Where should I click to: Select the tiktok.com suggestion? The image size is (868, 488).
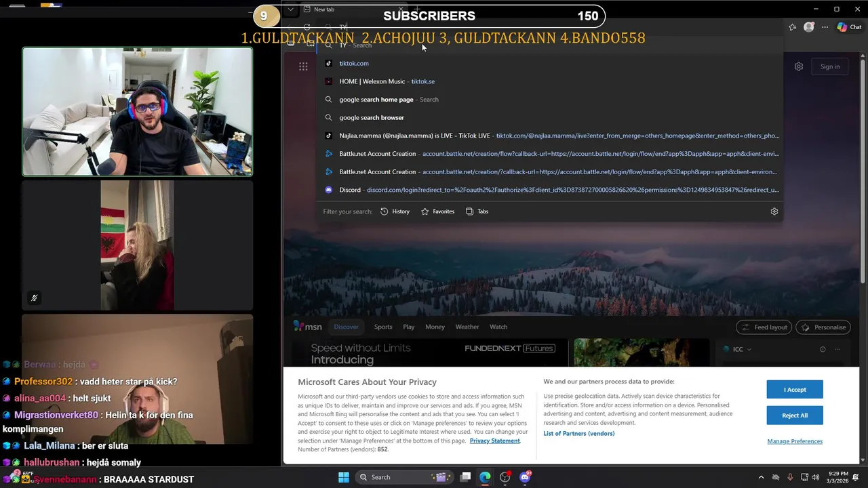pos(550,63)
